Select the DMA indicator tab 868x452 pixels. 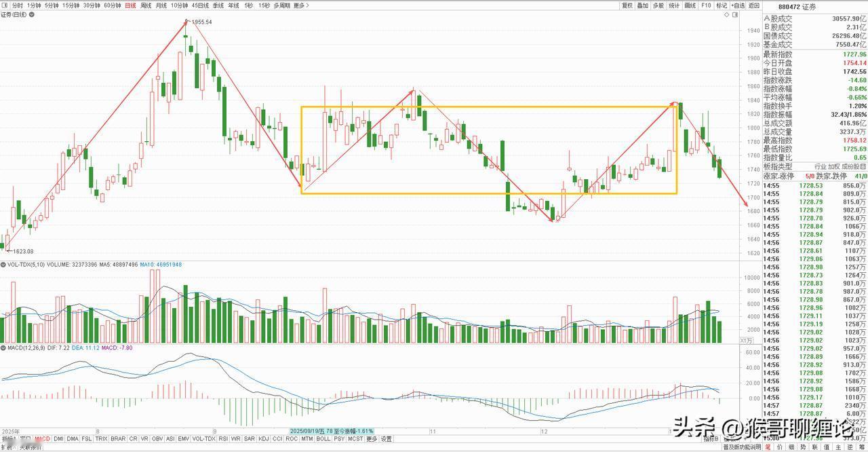(x=73, y=438)
